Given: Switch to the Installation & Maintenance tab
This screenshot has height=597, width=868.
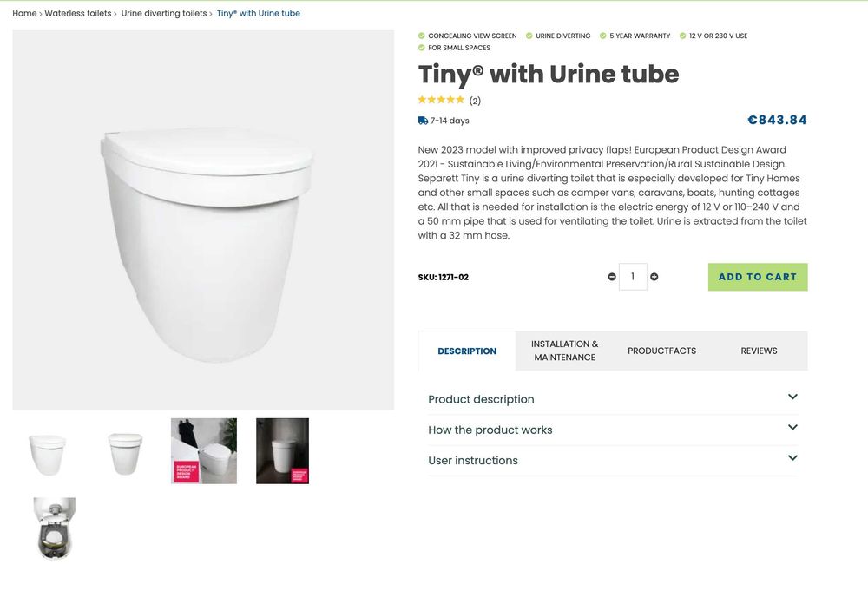Looking at the screenshot, I should point(565,351).
